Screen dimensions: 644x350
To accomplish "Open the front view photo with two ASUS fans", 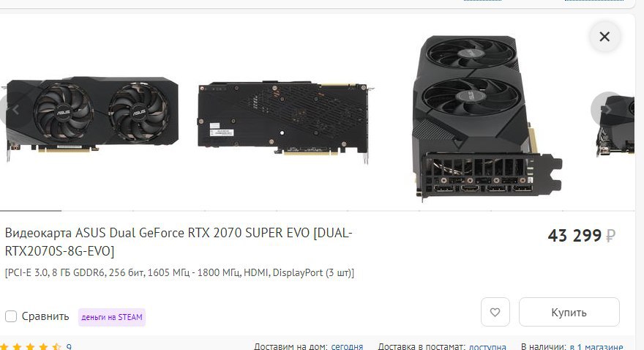I will pos(91,119).
